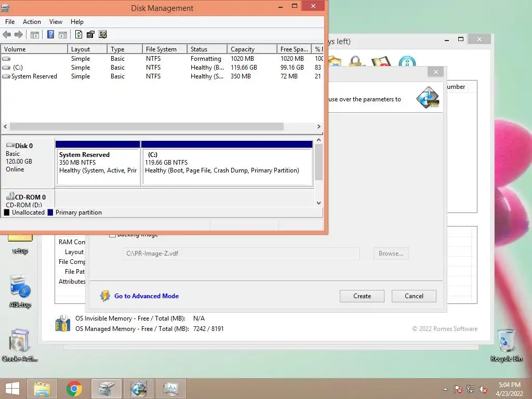Show hidden tray icons arrow
The image size is (532, 399).
click(445, 389)
